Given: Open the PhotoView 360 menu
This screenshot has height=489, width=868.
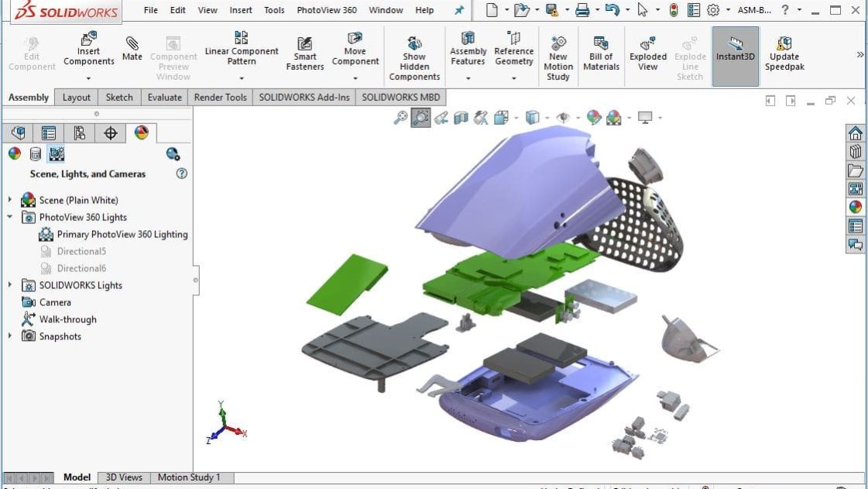Looking at the screenshot, I should pyautogui.click(x=327, y=10).
